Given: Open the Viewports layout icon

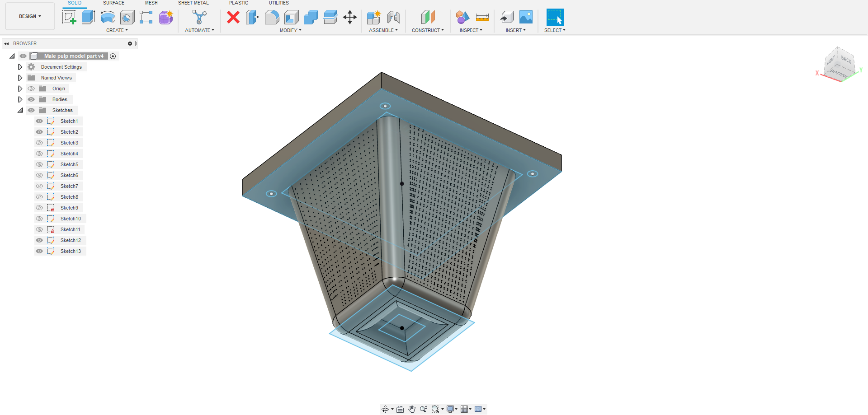Looking at the screenshot, I should 478,409.
